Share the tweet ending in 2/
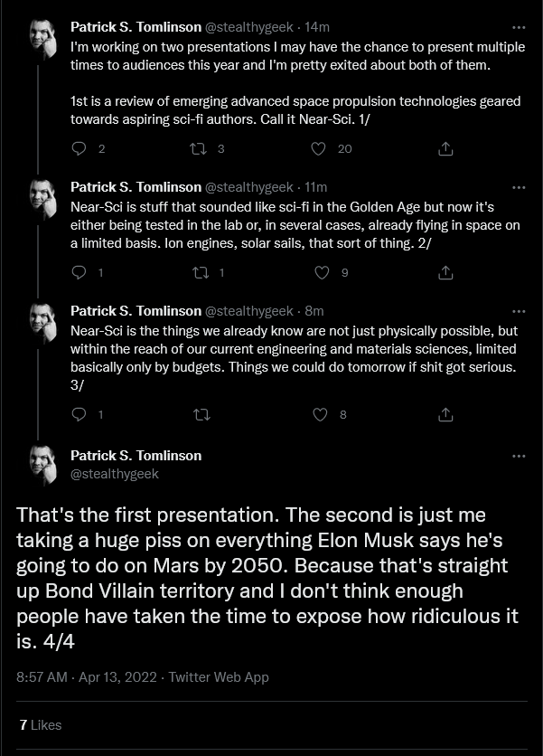This screenshot has width=543, height=756. (445, 272)
